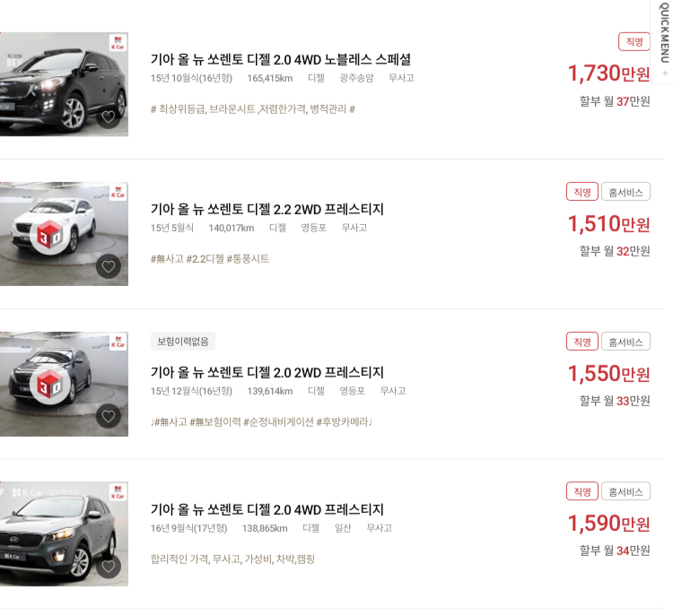Image resolution: width=673 pixels, height=616 pixels.
Task: Click 홈서비스 tag on 1,590만원 car
Action: 625,490
